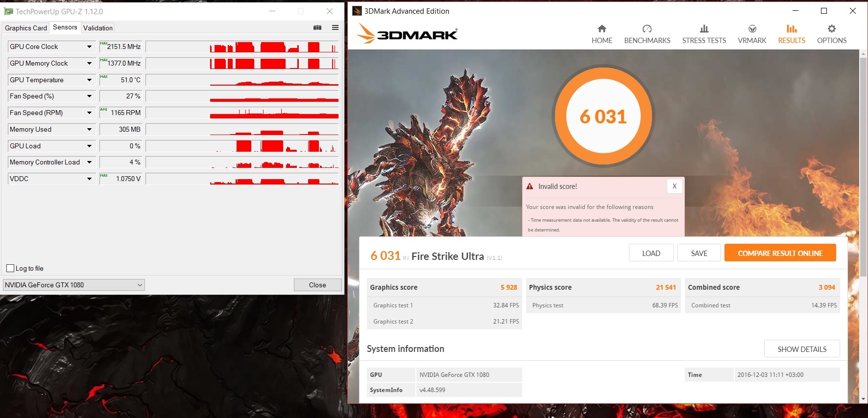Expand the VDDC sensor dropdown
This screenshot has width=868, height=418.
click(89, 179)
